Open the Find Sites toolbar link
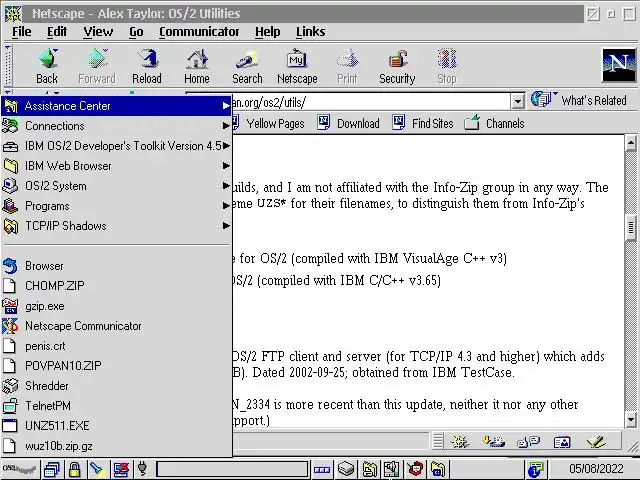Image resolution: width=640 pixels, height=480 pixels. tap(423, 123)
